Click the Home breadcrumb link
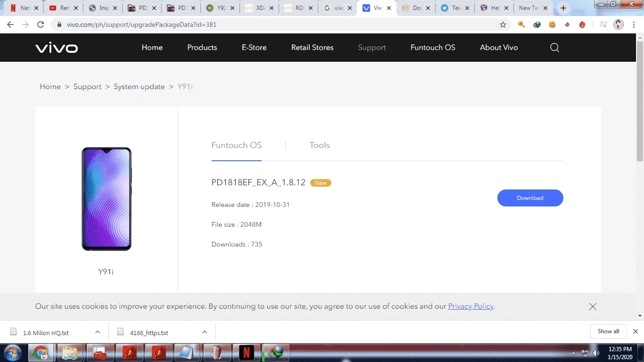The height and width of the screenshot is (362, 644). [x=50, y=87]
